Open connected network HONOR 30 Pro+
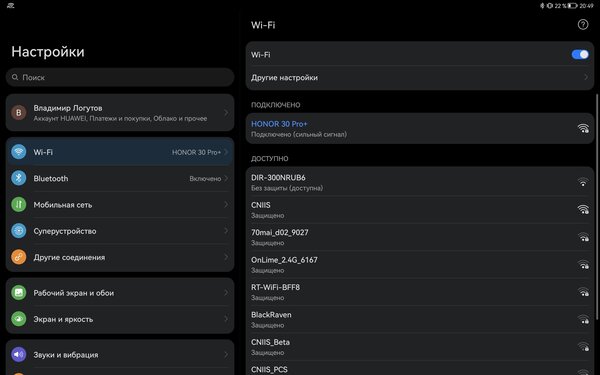 coord(420,129)
